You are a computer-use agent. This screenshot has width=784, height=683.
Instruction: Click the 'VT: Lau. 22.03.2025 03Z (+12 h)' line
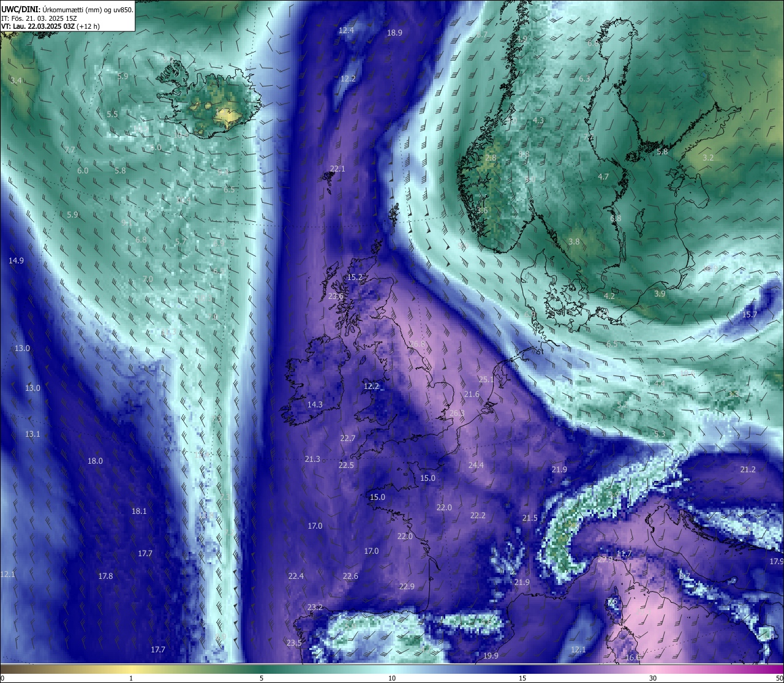[x=50, y=26]
